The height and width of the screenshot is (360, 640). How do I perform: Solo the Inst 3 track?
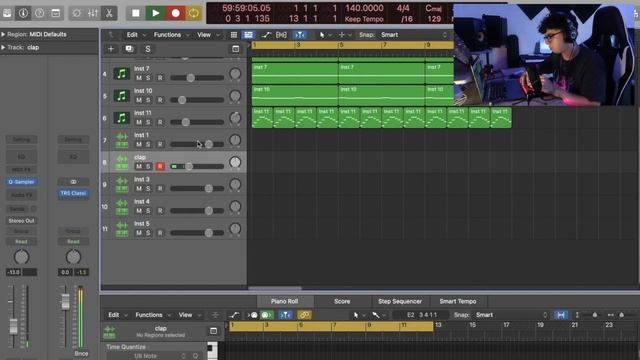(x=148, y=189)
